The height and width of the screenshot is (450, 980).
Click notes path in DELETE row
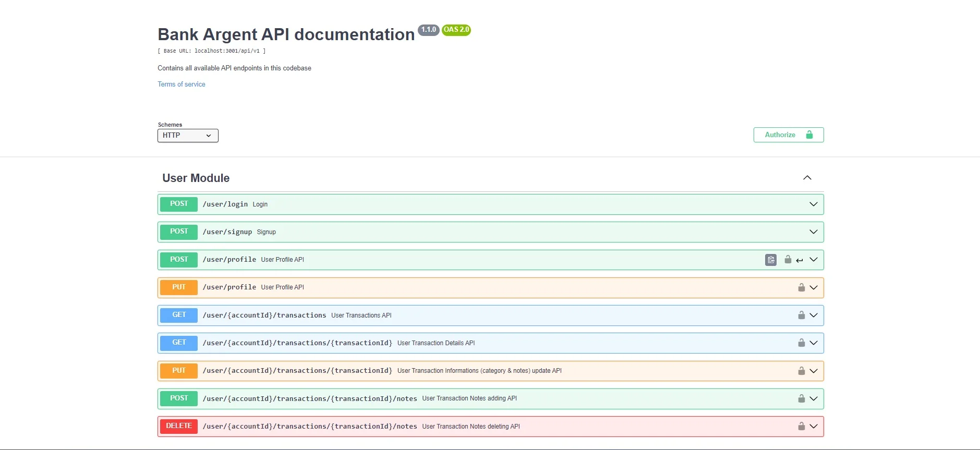(x=310, y=427)
